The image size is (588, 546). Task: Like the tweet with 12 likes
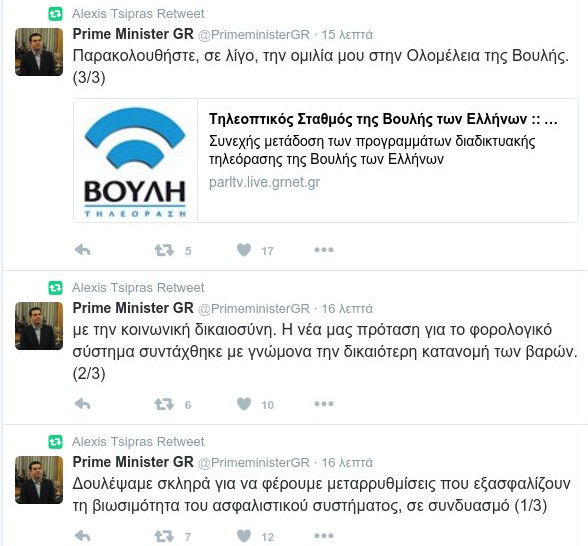(x=244, y=536)
